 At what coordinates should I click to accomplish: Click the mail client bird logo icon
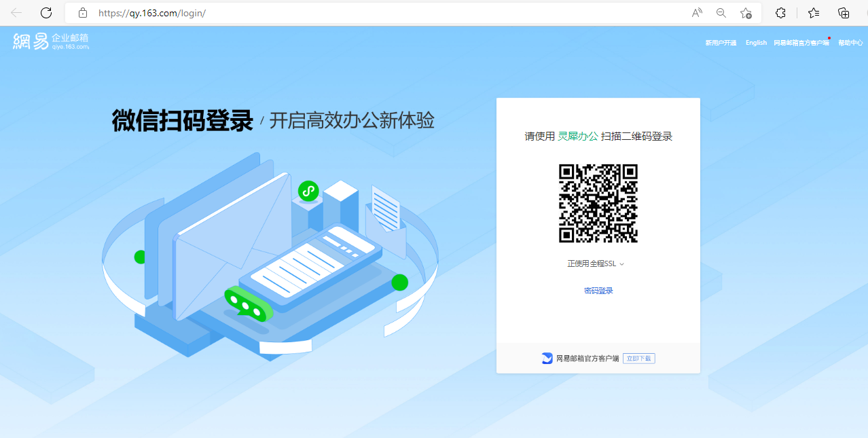[x=547, y=359]
